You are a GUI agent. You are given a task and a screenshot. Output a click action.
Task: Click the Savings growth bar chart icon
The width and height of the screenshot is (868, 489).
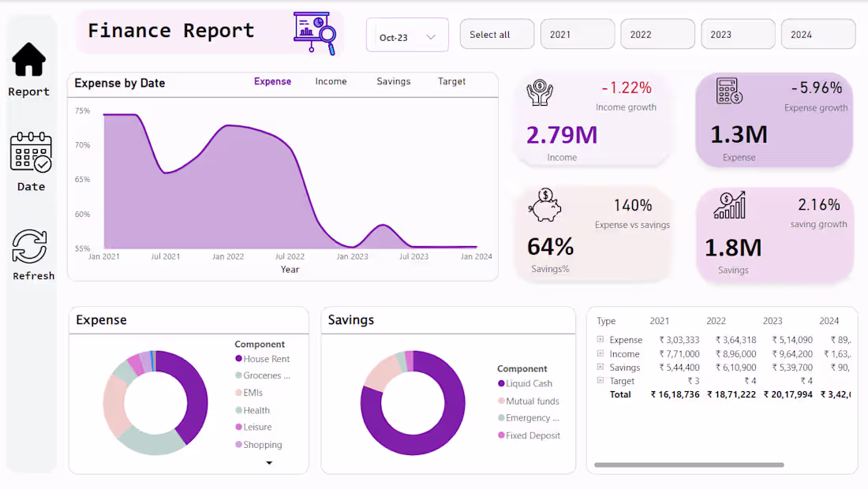tap(730, 205)
